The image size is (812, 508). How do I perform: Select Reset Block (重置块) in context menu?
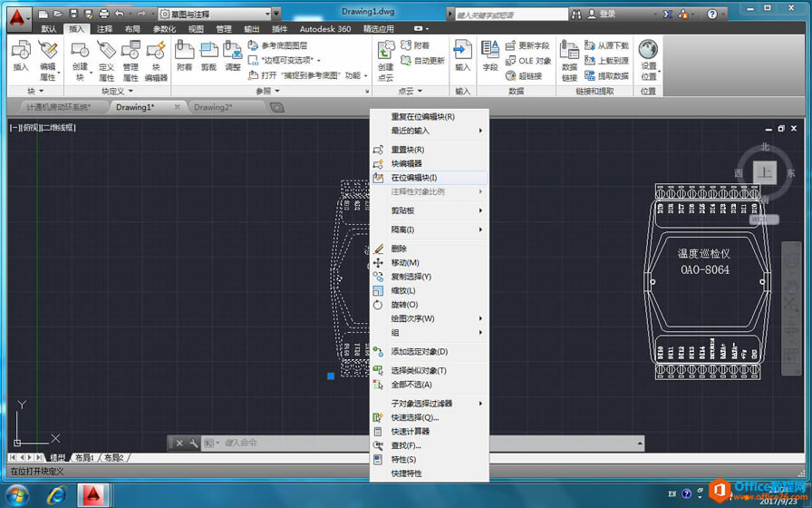point(430,150)
